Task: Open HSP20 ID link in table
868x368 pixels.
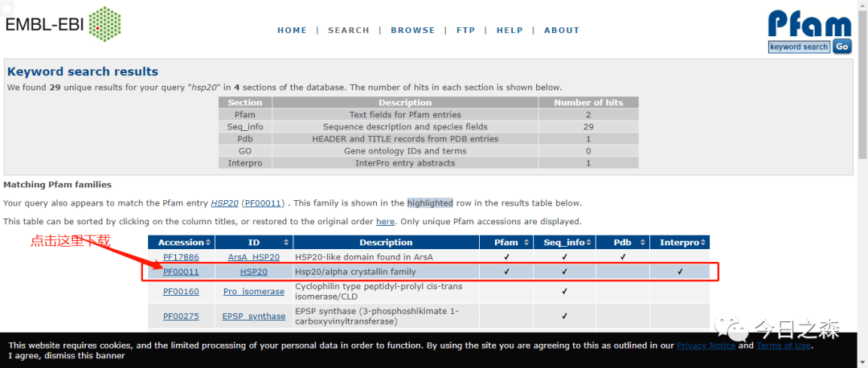Action: pos(254,272)
